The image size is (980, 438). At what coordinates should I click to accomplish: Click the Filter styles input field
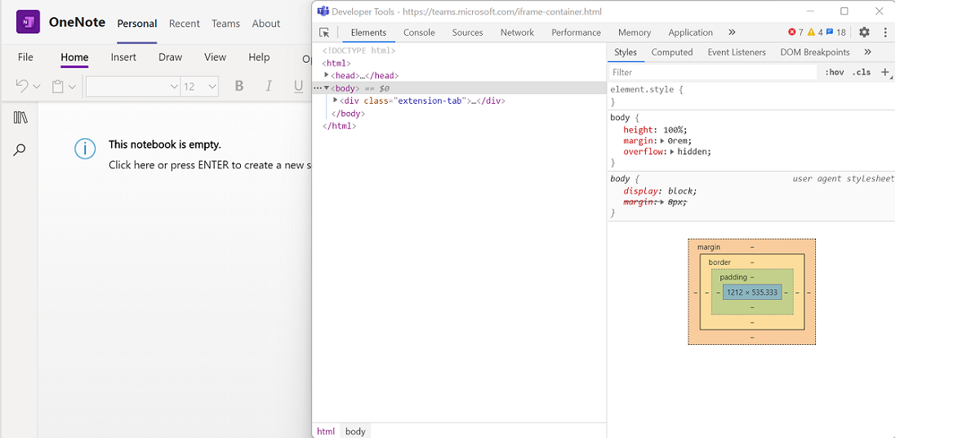[712, 72]
